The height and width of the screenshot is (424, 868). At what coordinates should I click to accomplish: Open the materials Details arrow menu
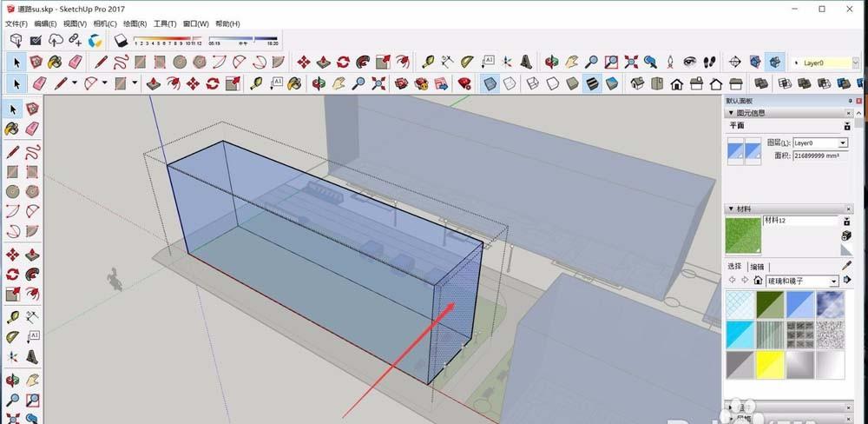click(x=847, y=281)
